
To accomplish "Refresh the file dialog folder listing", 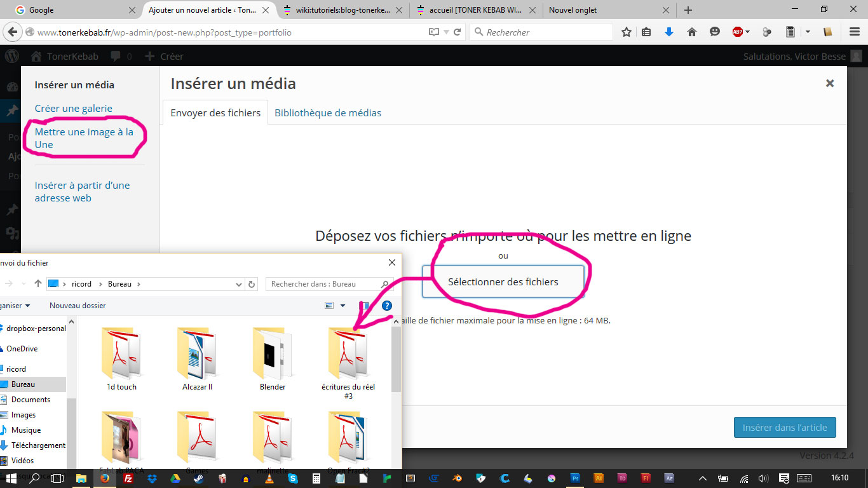I will 252,284.
